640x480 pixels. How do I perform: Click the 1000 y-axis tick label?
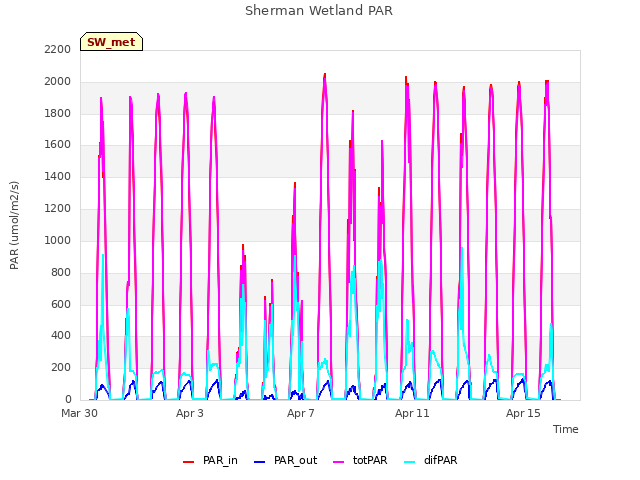click(x=58, y=240)
